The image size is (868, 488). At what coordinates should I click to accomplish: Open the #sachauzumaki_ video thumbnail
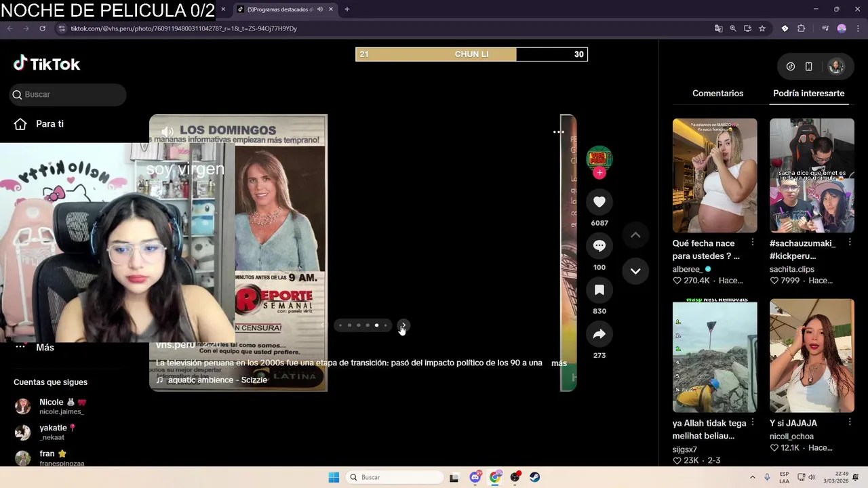click(x=812, y=176)
